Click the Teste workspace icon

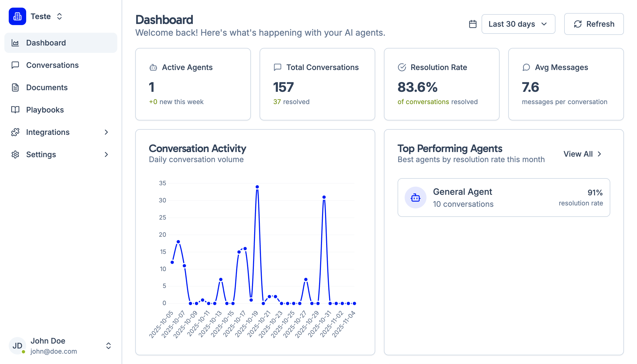click(x=17, y=16)
